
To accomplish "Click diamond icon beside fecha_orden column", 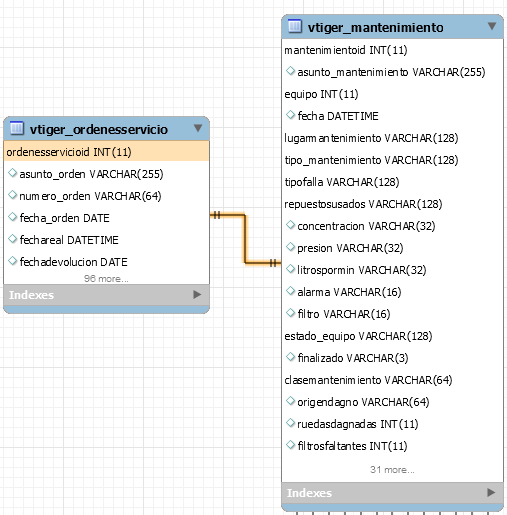I will [x=12, y=217].
